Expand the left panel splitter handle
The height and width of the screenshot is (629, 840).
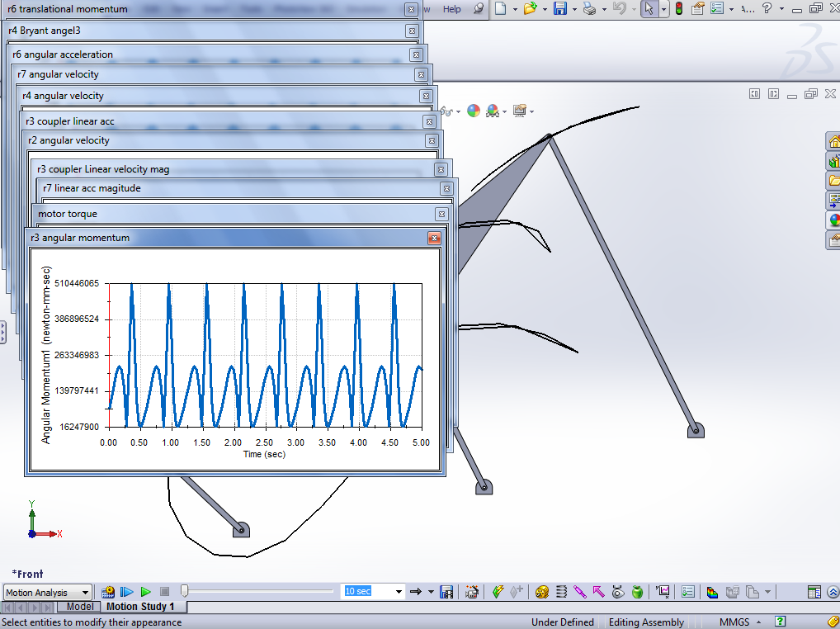[x=2, y=332]
